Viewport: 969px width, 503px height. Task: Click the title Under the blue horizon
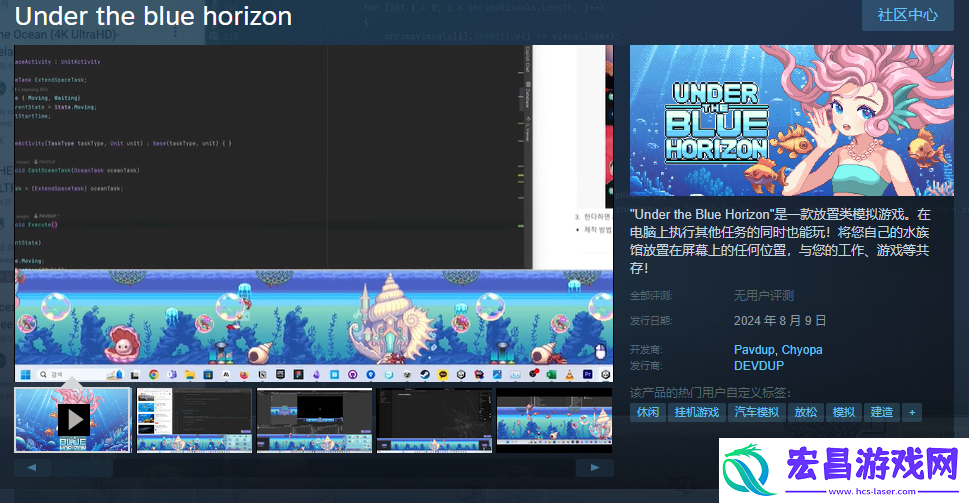coord(153,17)
